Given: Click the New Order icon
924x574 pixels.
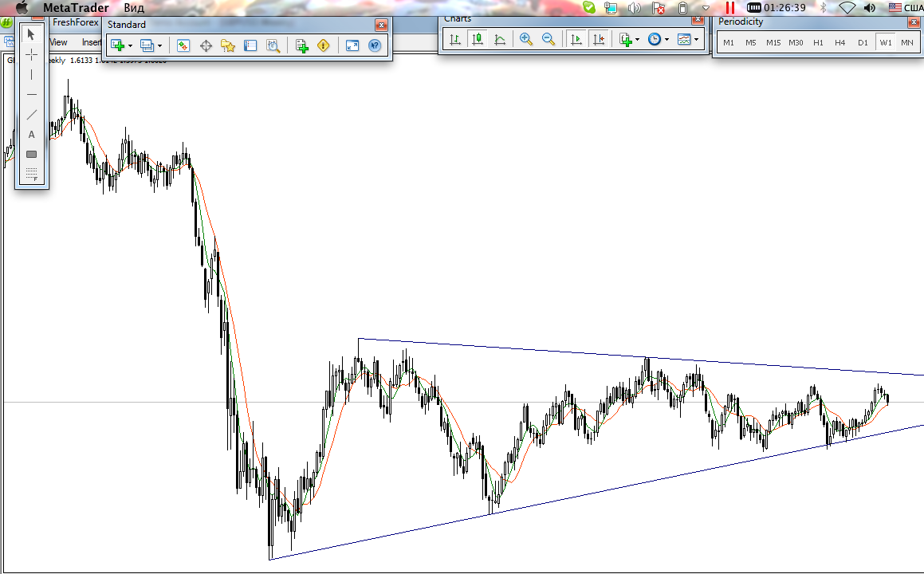Looking at the screenshot, I should tap(301, 45).
